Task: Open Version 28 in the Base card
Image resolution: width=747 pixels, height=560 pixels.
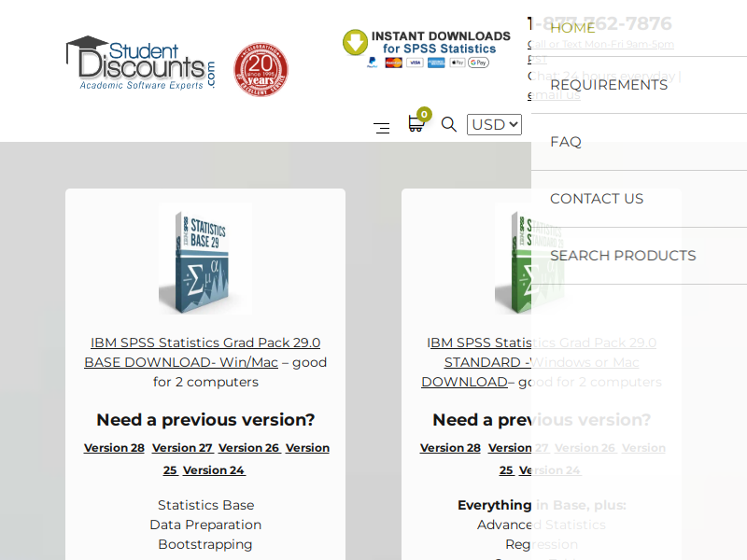Action: pyautogui.click(x=114, y=448)
